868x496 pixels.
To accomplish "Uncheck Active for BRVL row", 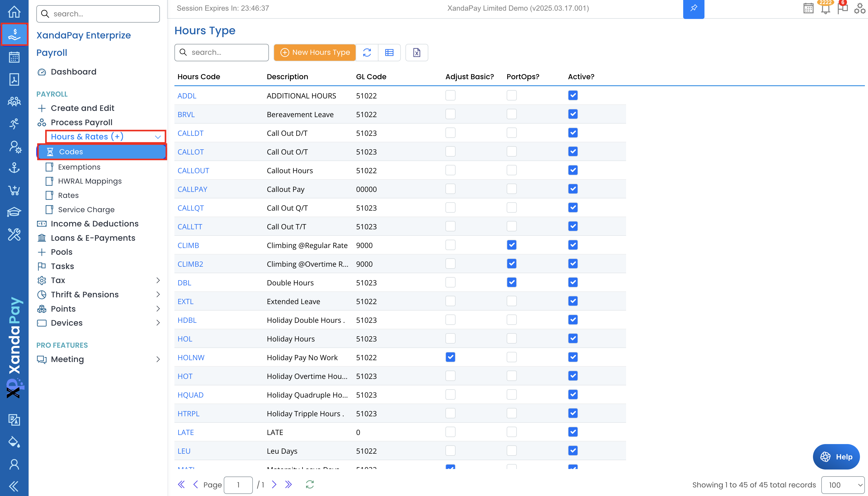I will coord(573,114).
